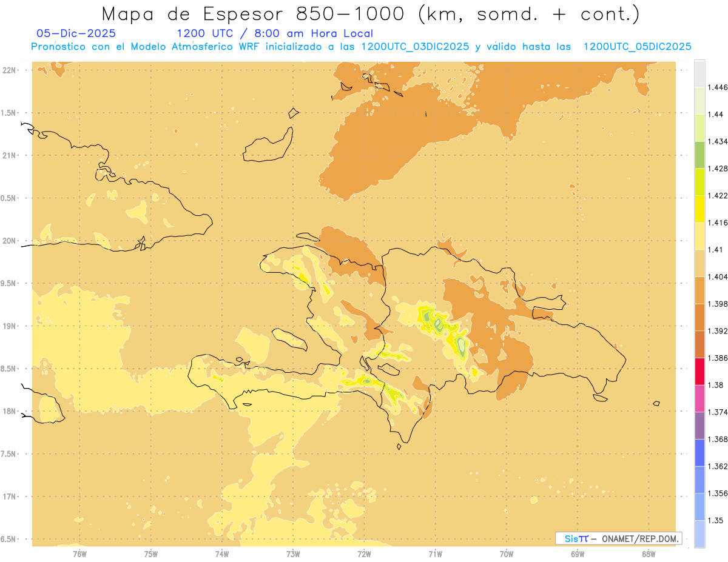Click the longitude axis label "74W"
The height and width of the screenshot is (562, 728).
coord(222,554)
